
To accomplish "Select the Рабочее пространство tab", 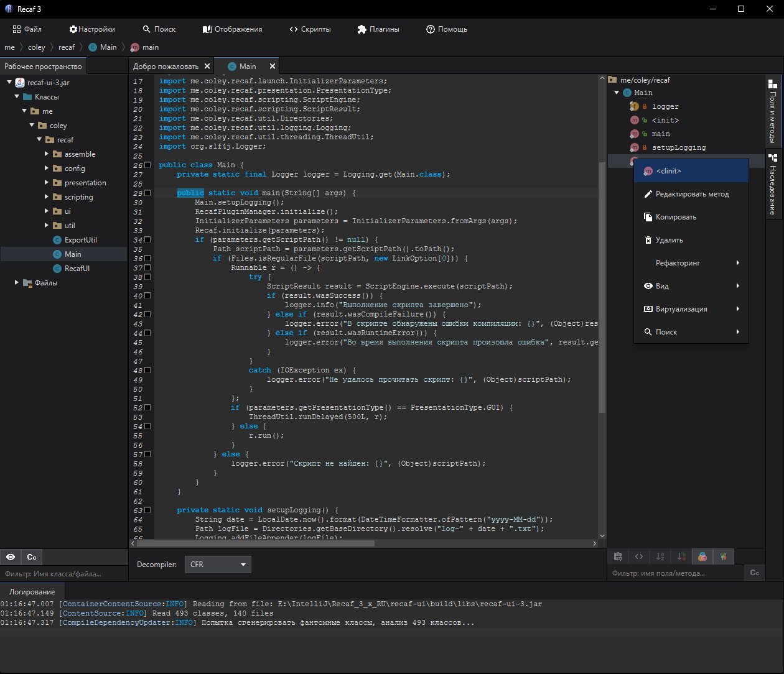I will [x=43, y=67].
